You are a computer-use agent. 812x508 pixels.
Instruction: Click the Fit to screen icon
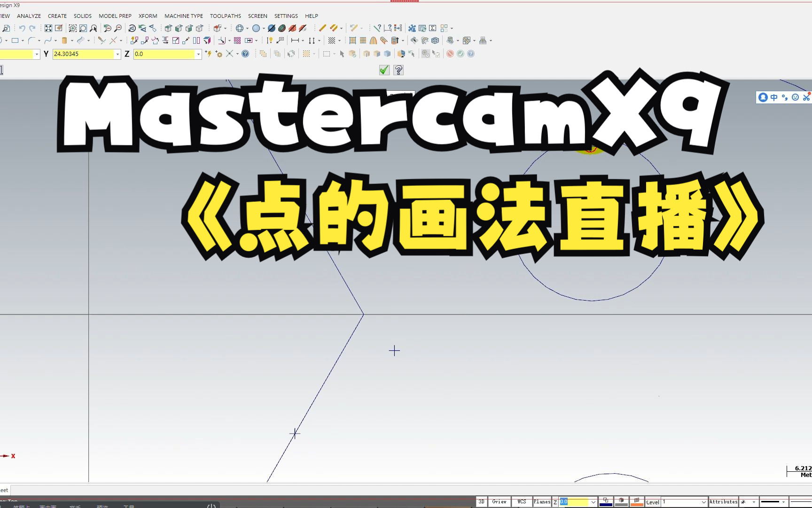(48, 28)
